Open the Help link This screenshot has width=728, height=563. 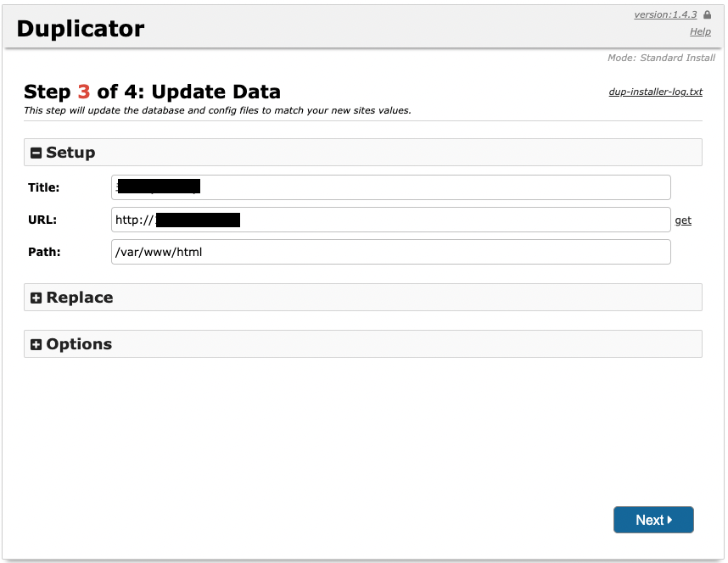coord(700,31)
